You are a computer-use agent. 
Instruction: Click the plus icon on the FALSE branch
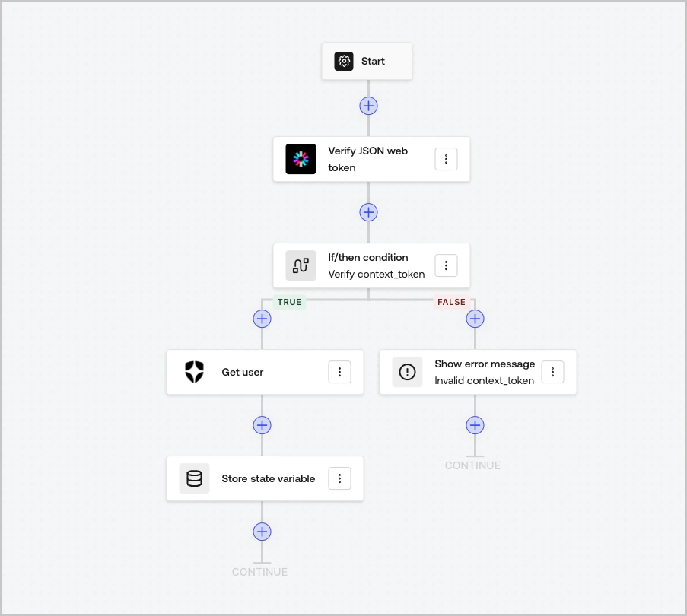pos(475,319)
